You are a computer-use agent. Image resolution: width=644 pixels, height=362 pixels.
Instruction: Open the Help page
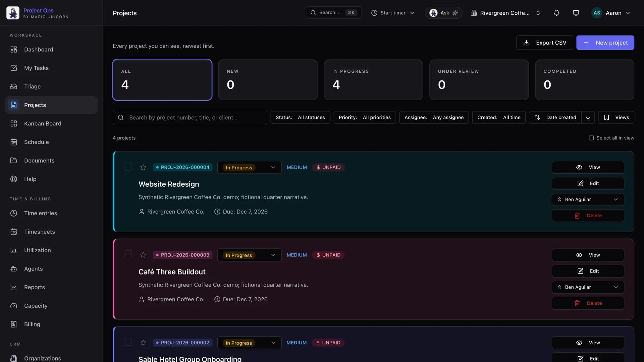(x=51, y=179)
